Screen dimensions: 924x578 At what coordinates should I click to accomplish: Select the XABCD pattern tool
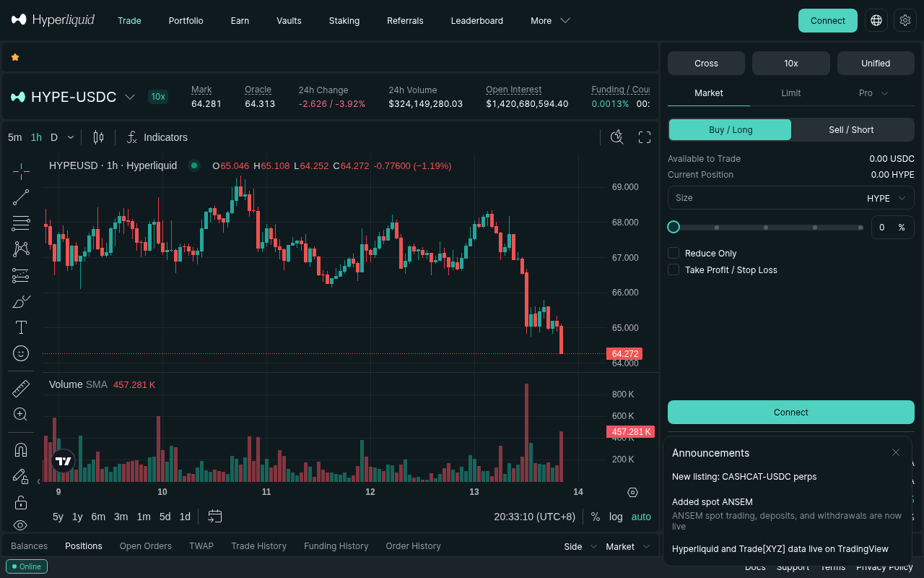click(x=21, y=249)
